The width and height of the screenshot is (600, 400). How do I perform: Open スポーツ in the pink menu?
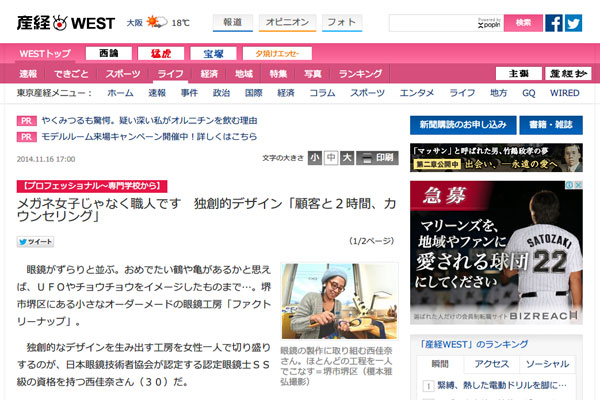click(123, 74)
